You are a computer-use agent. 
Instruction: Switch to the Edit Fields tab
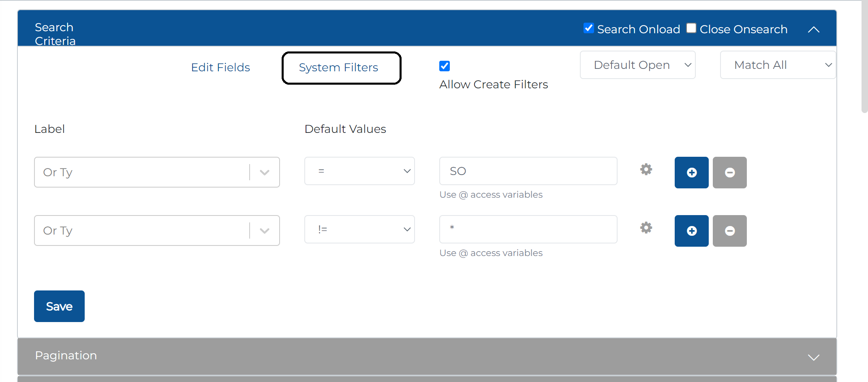[220, 67]
